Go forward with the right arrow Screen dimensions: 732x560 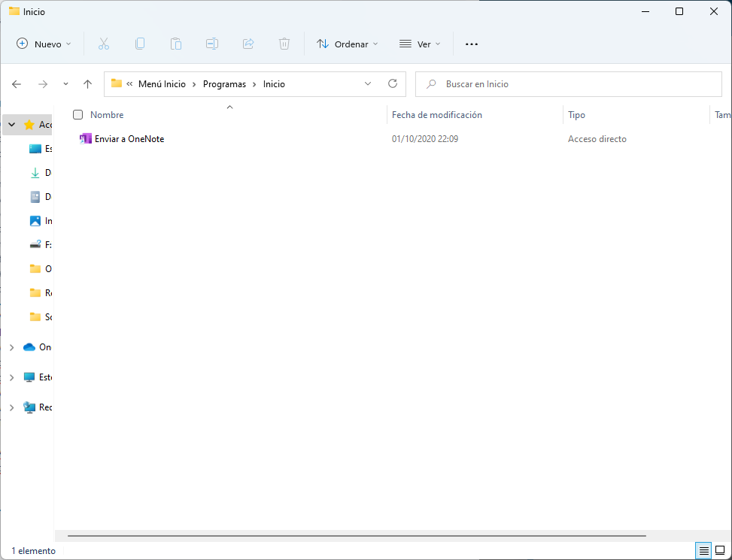[x=43, y=84]
